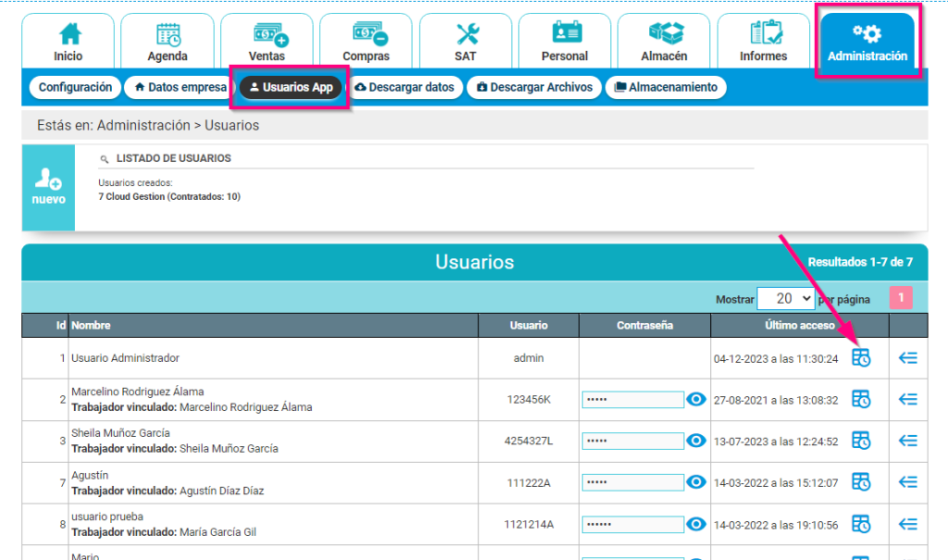
Task: Click the login-as arrow icon for Agustín
Action: tap(907, 481)
